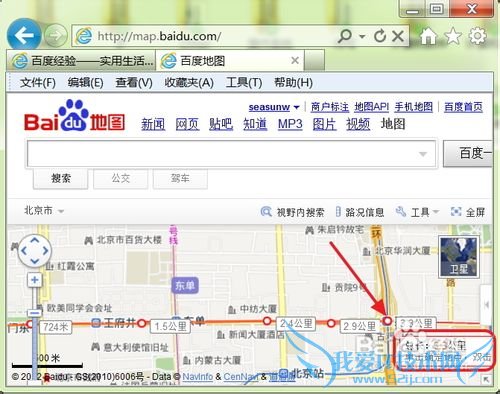Open the 知道 link
The height and width of the screenshot is (394, 500).
pyautogui.click(x=255, y=124)
